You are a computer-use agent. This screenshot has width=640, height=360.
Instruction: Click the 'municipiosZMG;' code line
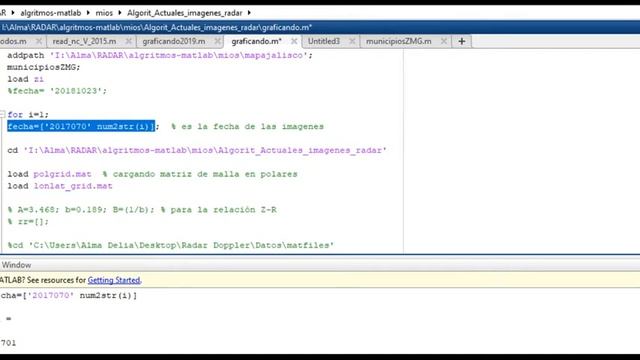(x=44, y=67)
